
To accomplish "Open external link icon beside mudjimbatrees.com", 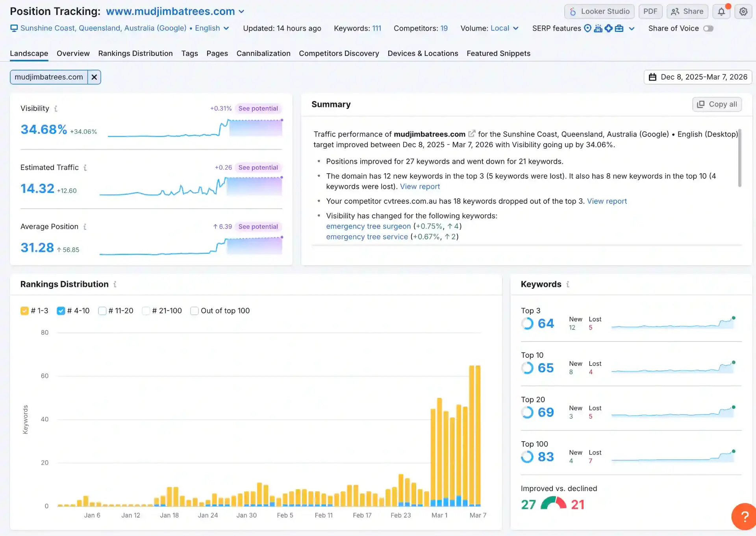I will [472, 134].
